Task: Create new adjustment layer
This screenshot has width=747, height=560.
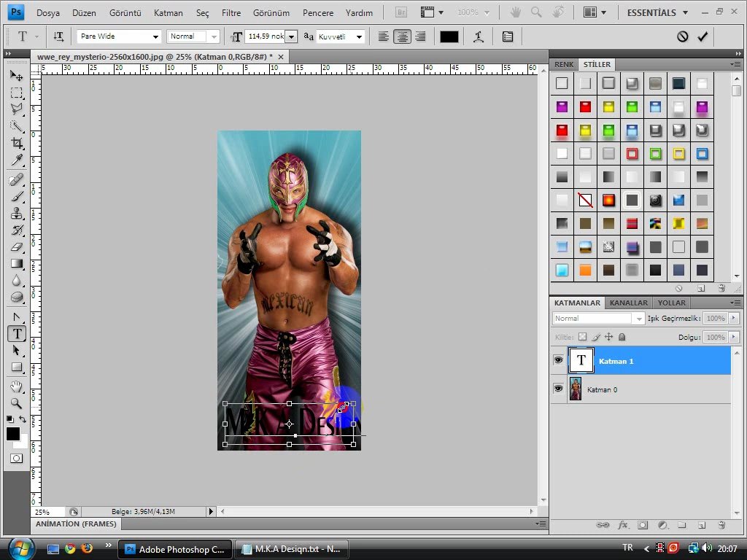Action: point(662,525)
